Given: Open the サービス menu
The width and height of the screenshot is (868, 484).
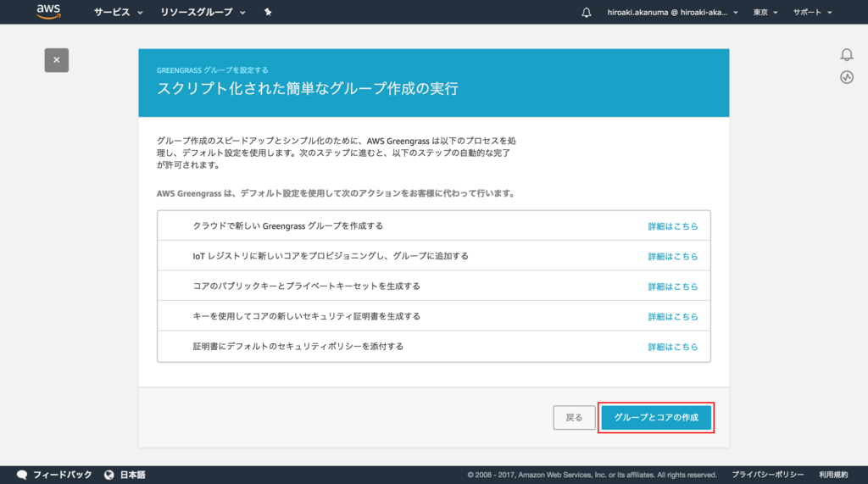Looking at the screenshot, I should point(118,12).
